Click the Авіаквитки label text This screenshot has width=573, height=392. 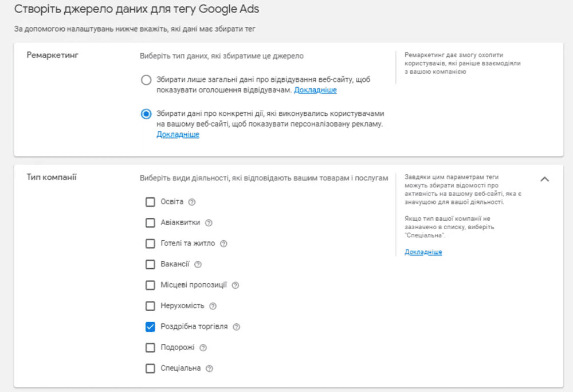[180, 222]
